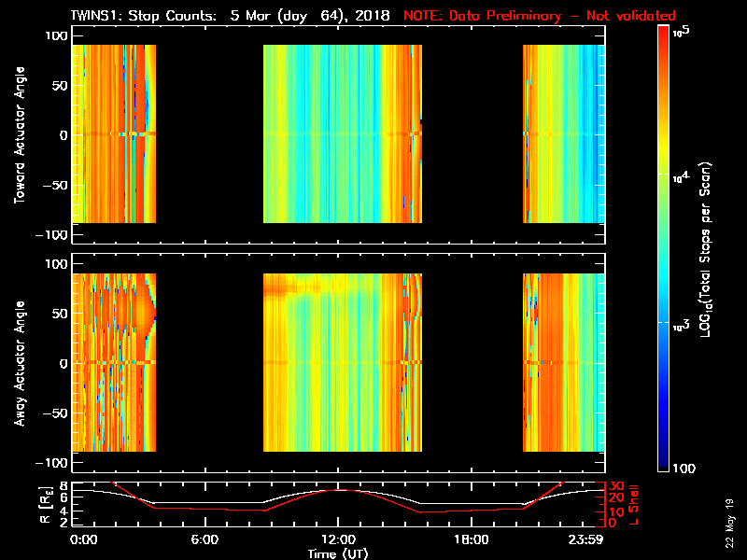Select the 'Away Actuator Angle' axis label

pyautogui.click(x=20, y=363)
